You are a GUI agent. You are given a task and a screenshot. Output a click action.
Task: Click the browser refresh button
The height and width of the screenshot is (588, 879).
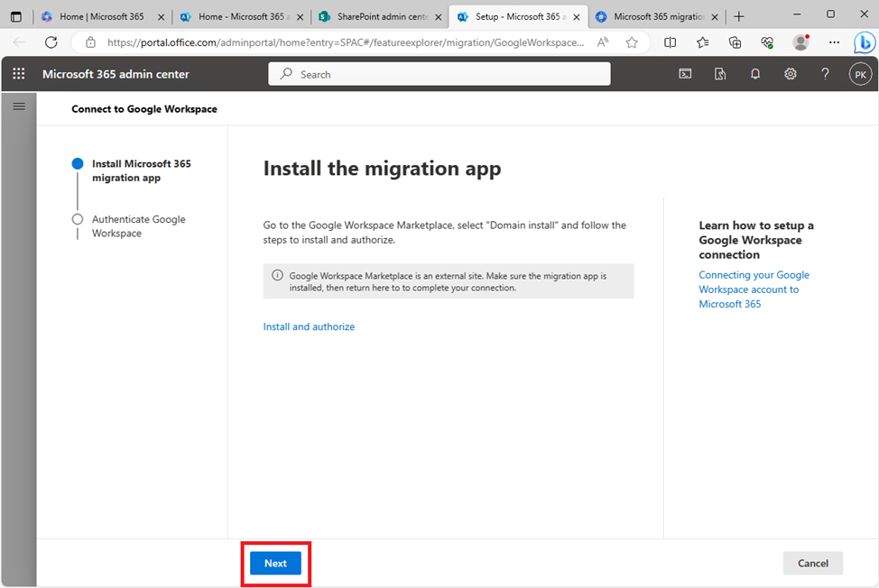click(x=51, y=42)
